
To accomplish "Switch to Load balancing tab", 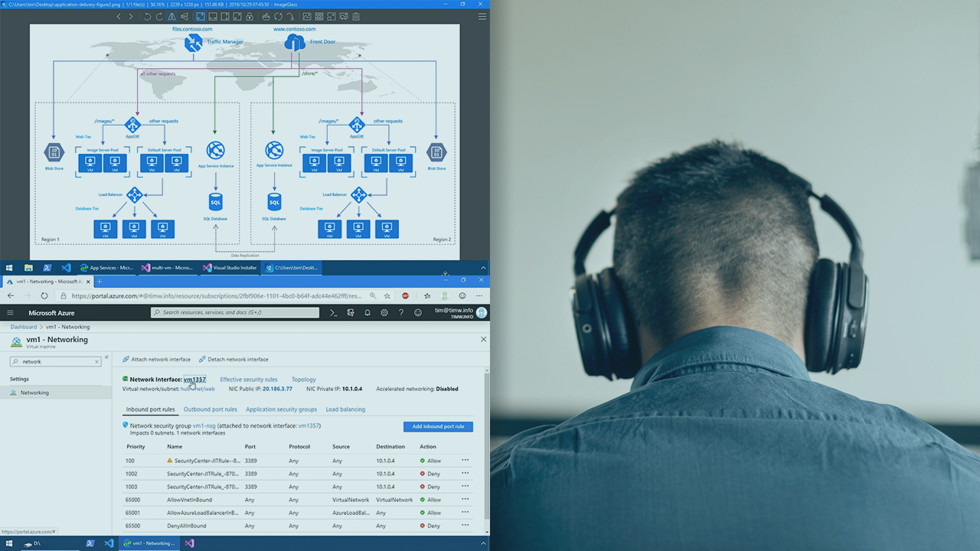I will coord(345,409).
